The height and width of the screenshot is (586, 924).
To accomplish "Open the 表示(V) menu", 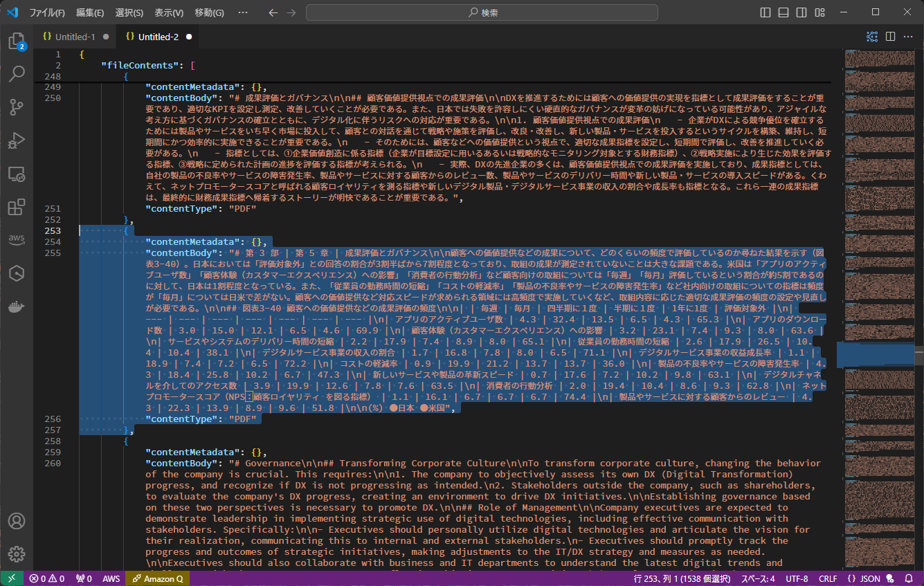I will (x=169, y=12).
